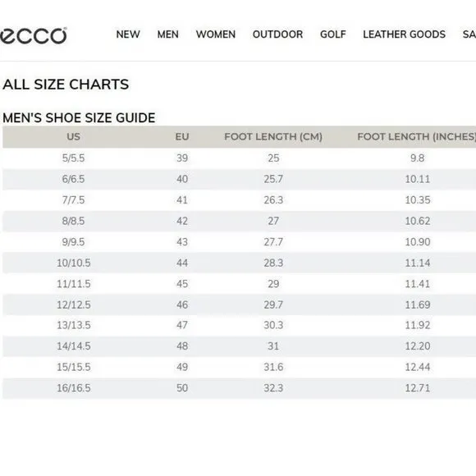Go to the OUTDOOR section
Viewport: 476px width, 476px height.
[277, 34]
